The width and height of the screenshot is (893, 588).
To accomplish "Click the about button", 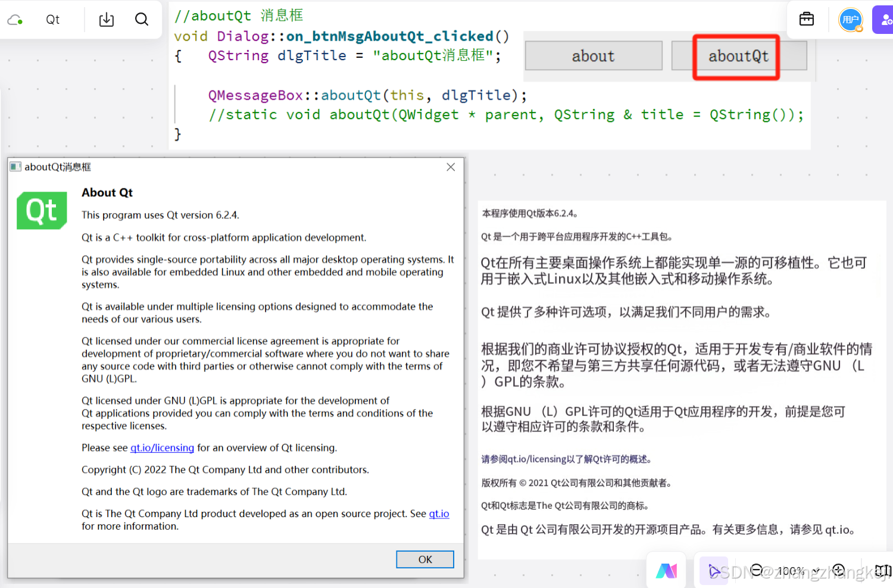I will pos(594,56).
